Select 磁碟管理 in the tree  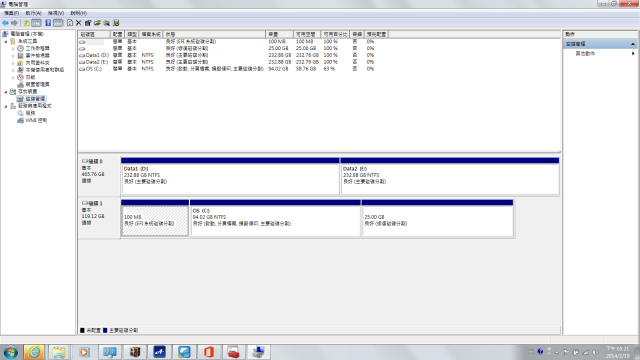click(35, 99)
